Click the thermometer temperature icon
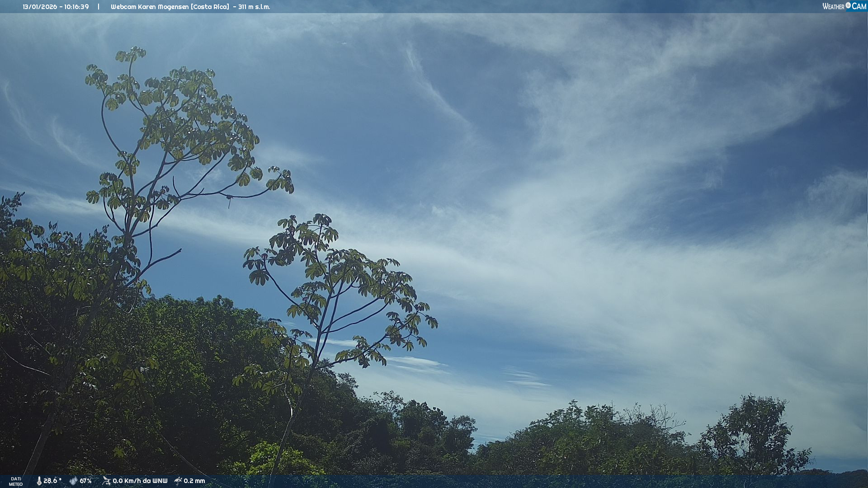This screenshot has height=488, width=868. (39, 481)
